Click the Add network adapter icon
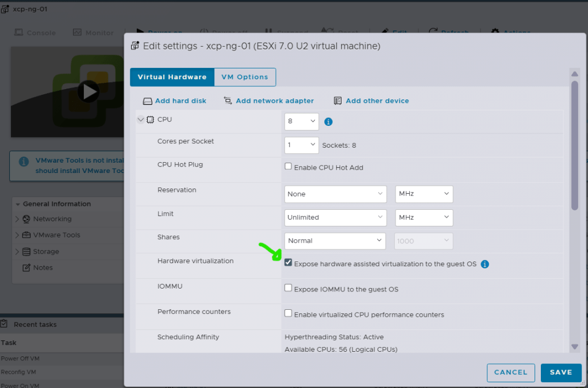Image resolution: width=588 pixels, height=388 pixels. [x=228, y=101]
